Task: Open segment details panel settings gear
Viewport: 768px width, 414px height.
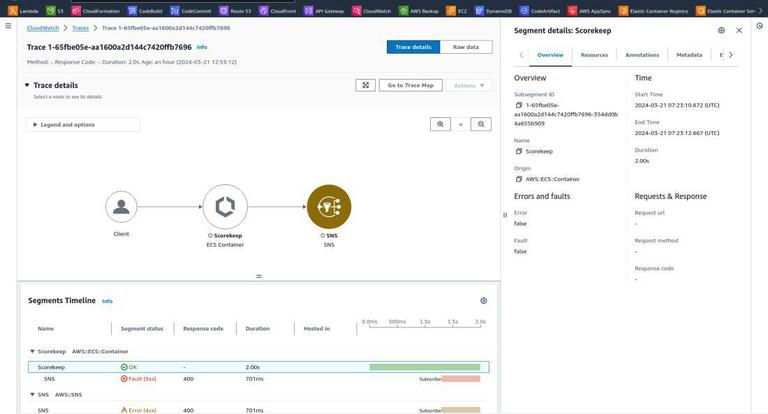Action: (x=721, y=30)
